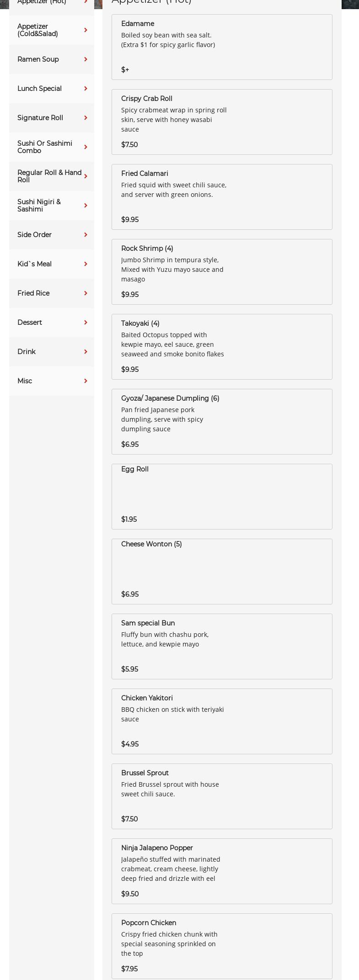Click the Gyoza/ Japanese Dumpling (6) title
Image resolution: width=359 pixels, height=980 pixels.
(170, 398)
